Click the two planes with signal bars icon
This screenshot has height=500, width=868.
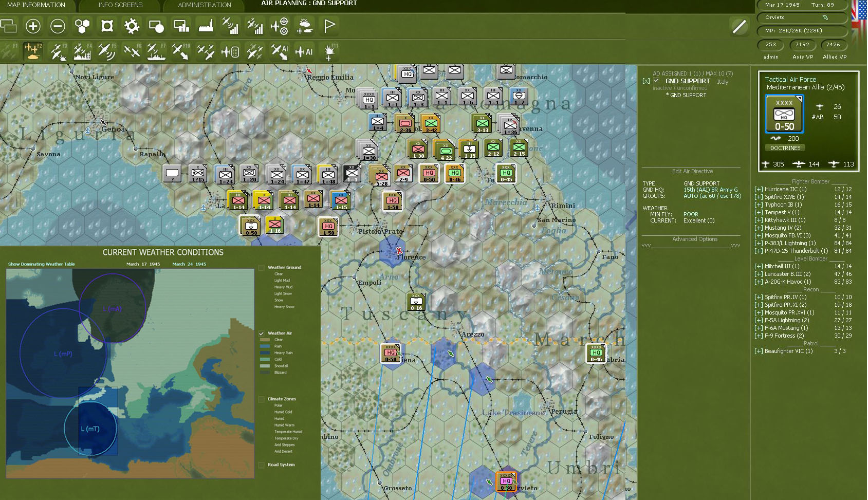(255, 26)
